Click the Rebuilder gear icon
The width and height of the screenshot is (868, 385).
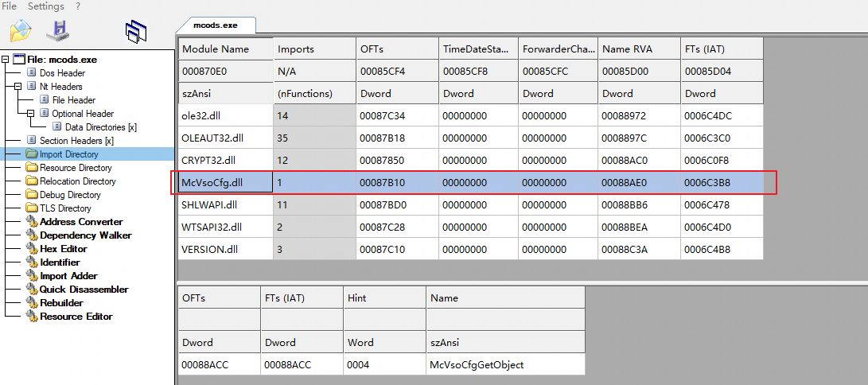pos(31,303)
